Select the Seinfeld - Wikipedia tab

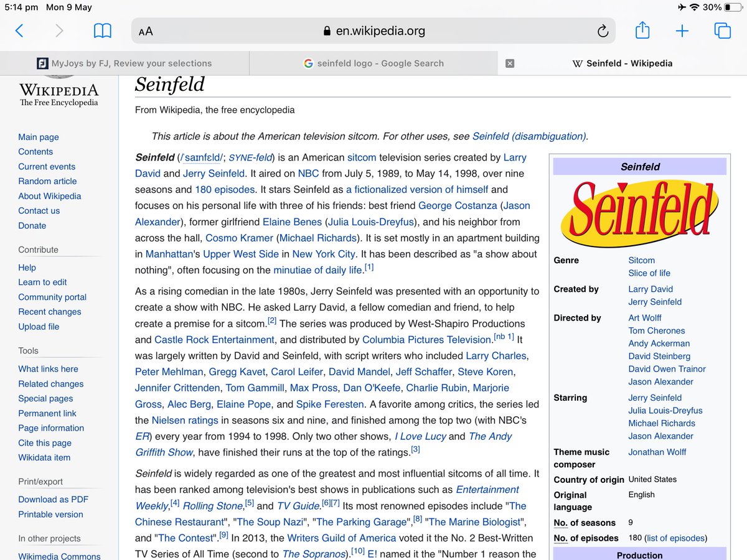tap(622, 63)
